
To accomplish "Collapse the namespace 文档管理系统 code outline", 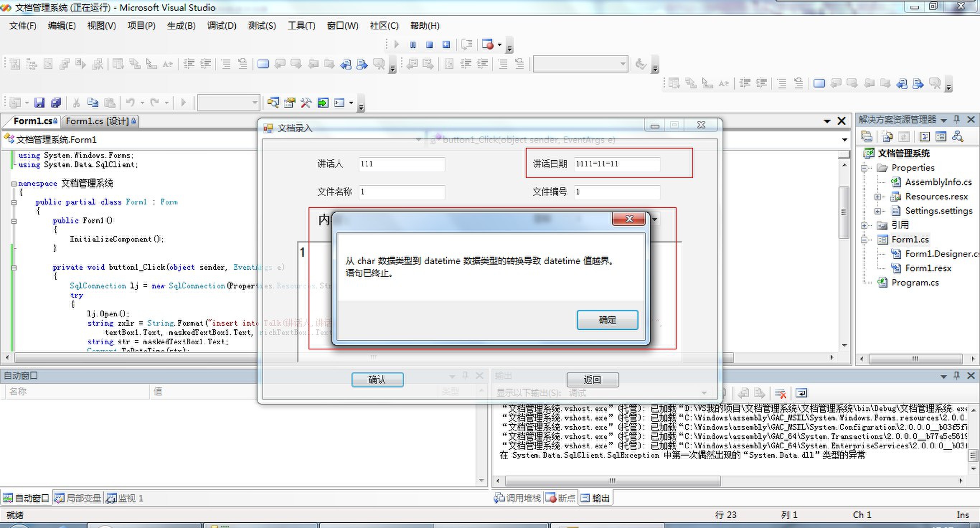I will [14, 184].
